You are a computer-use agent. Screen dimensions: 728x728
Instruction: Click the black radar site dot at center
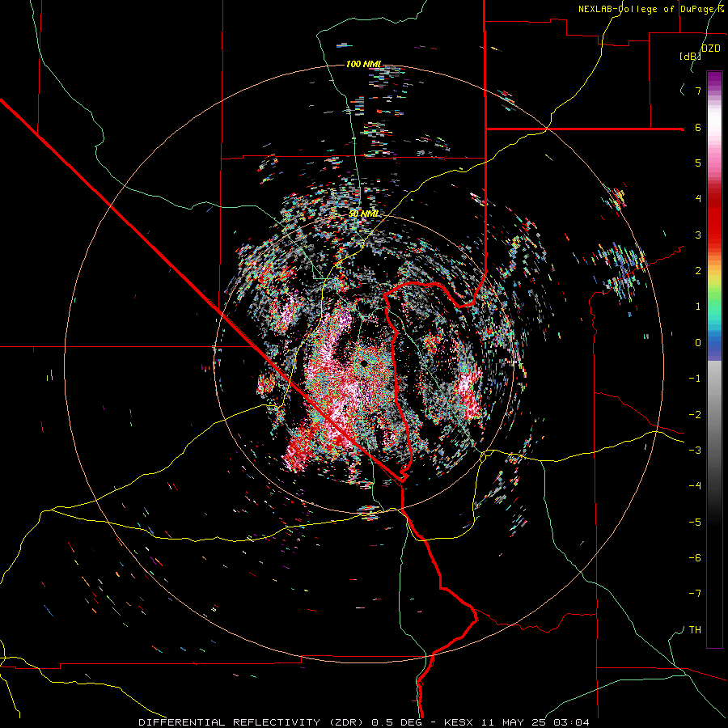click(365, 362)
